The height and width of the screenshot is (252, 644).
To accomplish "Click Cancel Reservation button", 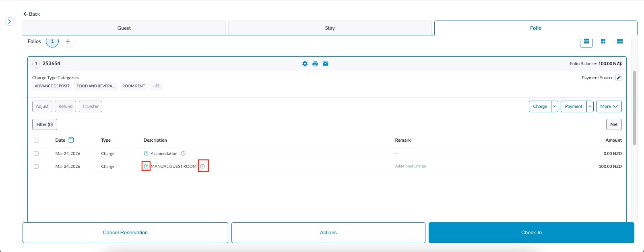I will pyautogui.click(x=125, y=233).
